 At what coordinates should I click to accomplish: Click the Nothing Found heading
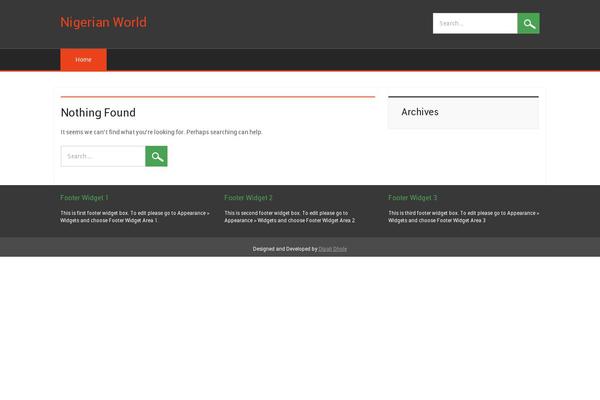click(x=98, y=113)
